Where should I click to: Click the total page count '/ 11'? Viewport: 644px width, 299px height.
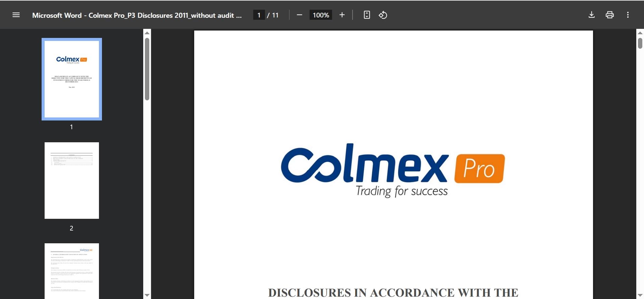(x=273, y=15)
